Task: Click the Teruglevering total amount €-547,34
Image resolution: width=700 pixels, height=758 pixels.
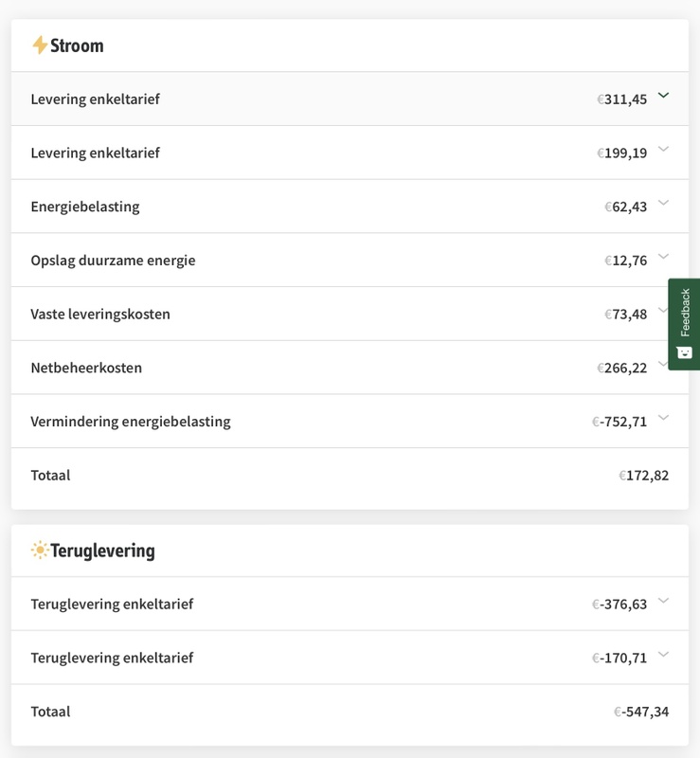Action: 641,712
